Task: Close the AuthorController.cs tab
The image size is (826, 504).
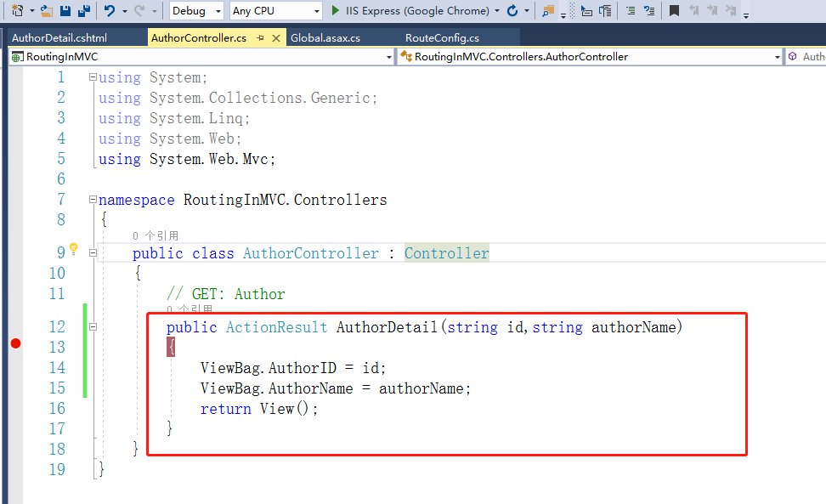Action: click(x=276, y=38)
